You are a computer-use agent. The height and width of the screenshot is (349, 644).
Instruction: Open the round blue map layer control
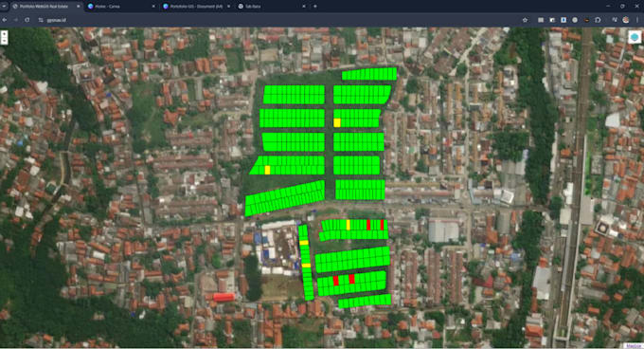pos(635,37)
